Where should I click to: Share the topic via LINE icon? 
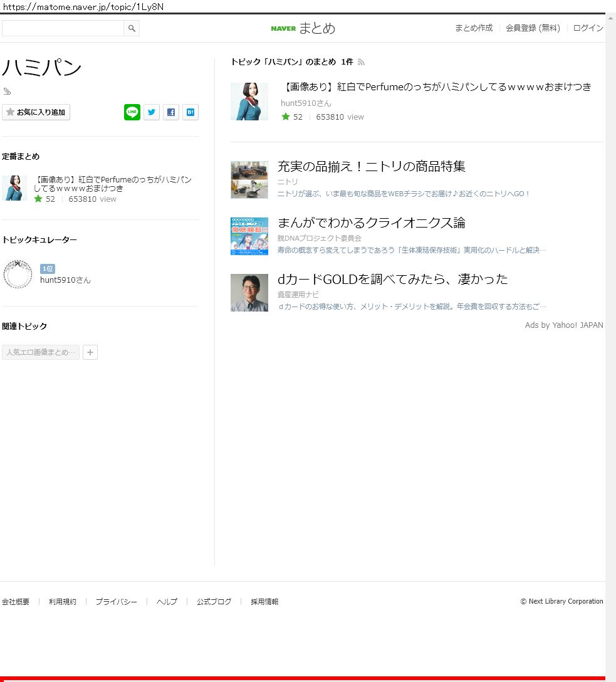[132, 112]
